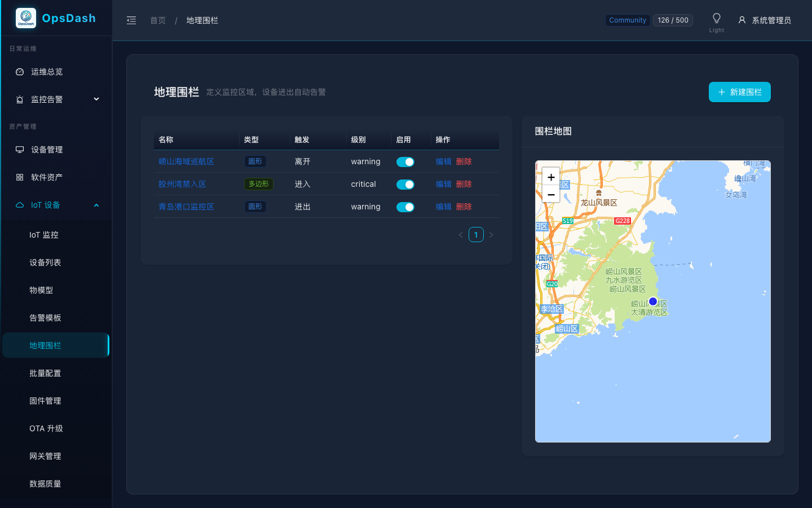Viewport: 812px width, 508px height.
Task: Click the 首页 breadcrumb link
Action: click(x=158, y=20)
